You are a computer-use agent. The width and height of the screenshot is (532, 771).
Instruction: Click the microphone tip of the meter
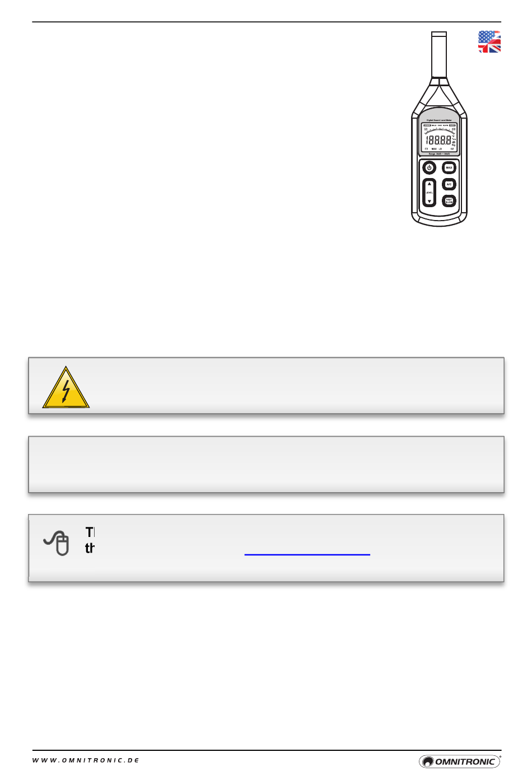(439, 54)
